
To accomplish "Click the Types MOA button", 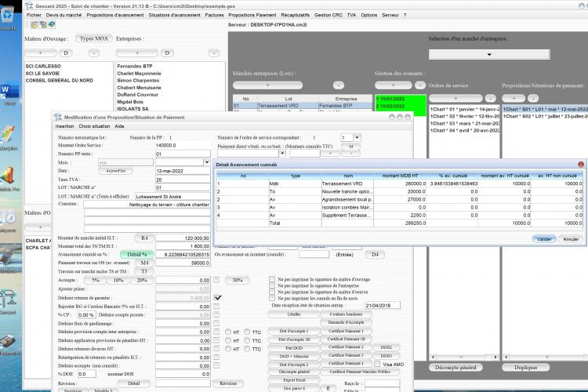I will pos(94,38).
